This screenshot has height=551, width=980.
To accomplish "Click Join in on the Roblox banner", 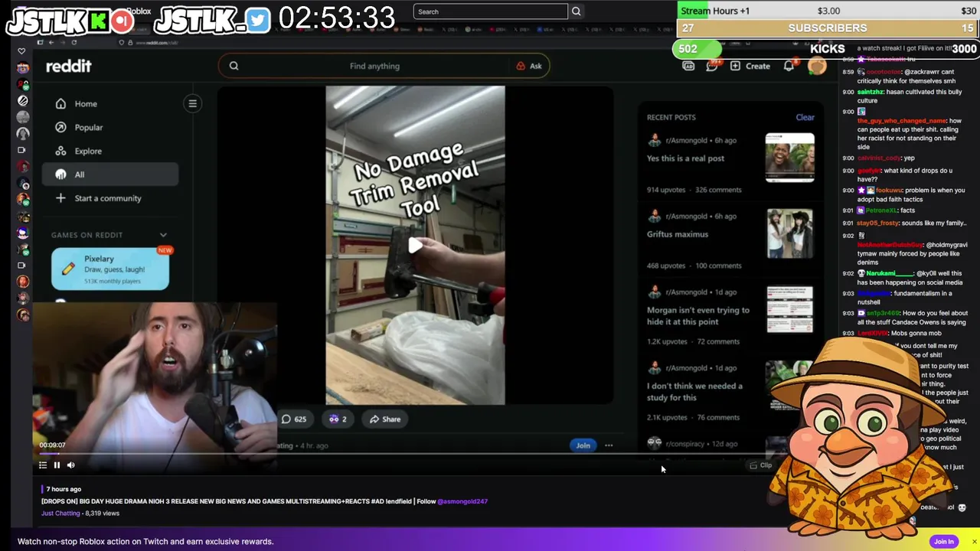I will point(943,541).
